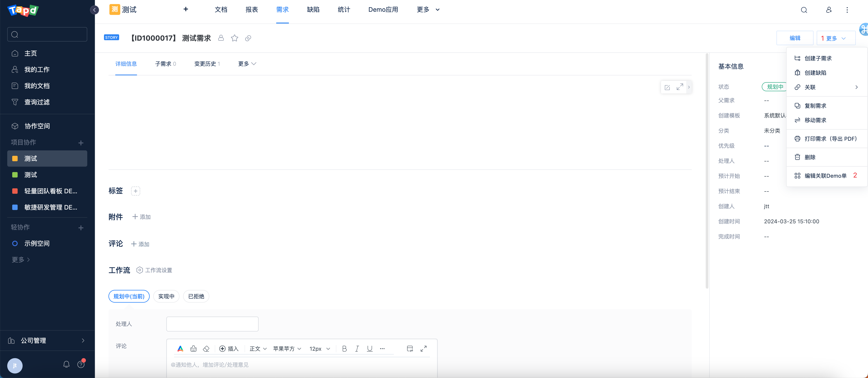This screenshot has width=868, height=378.
Task: Collapse the left sidebar arrow
Action: click(94, 10)
